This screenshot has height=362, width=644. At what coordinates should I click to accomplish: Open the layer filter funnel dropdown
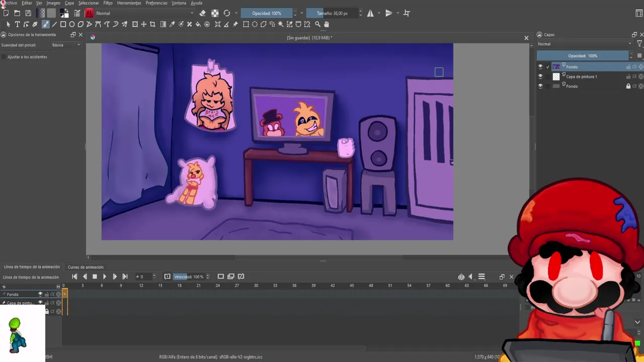click(639, 44)
